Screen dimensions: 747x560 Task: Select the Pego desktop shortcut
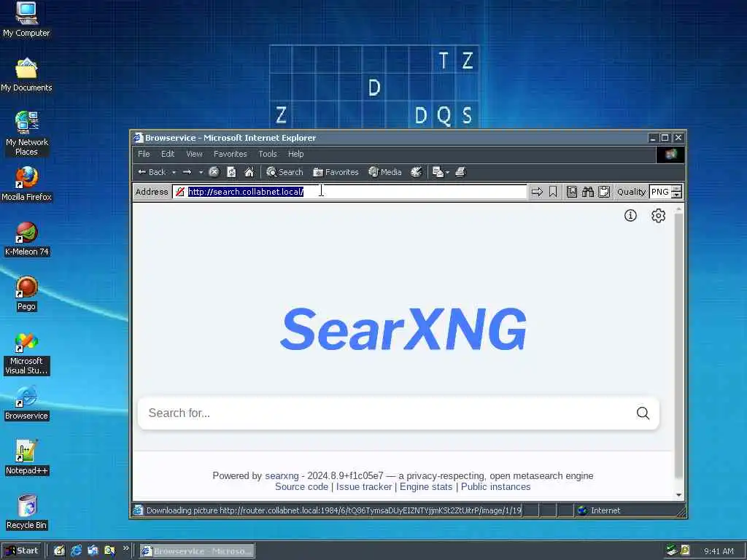[26, 294]
